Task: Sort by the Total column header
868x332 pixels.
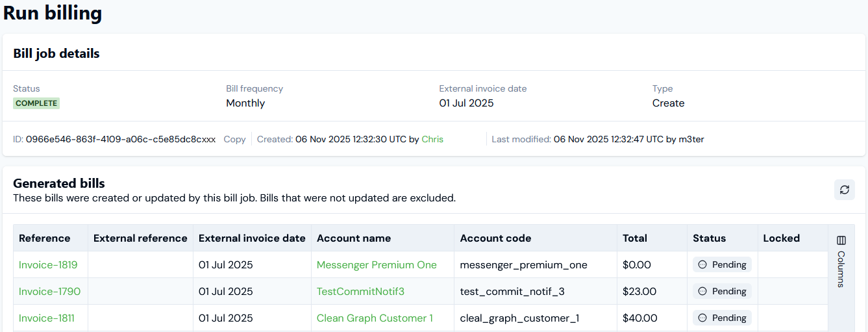Action: coord(635,238)
